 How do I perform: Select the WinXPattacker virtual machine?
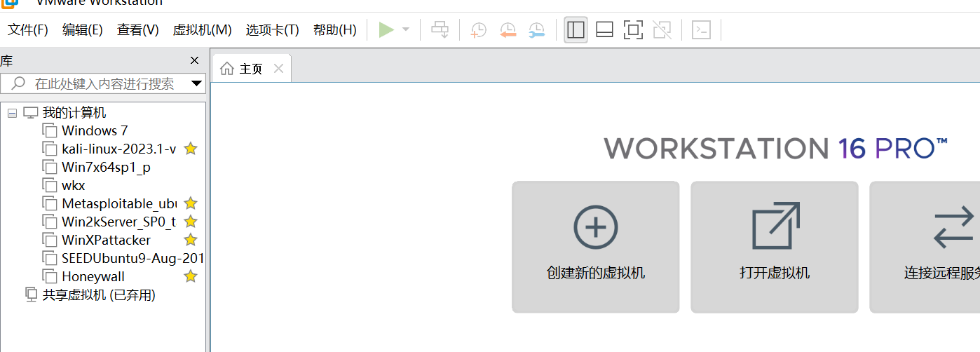pyautogui.click(x=106, y=240)
